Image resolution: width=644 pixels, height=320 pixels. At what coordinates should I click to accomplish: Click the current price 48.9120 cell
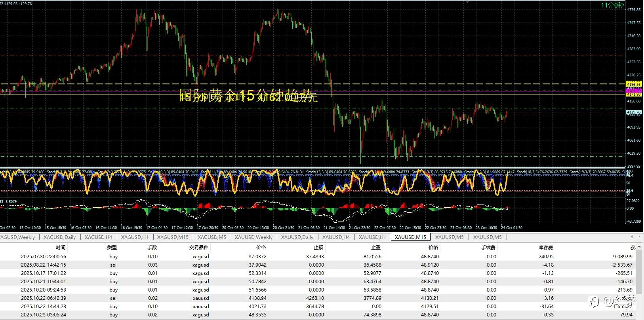pos(430,265)
